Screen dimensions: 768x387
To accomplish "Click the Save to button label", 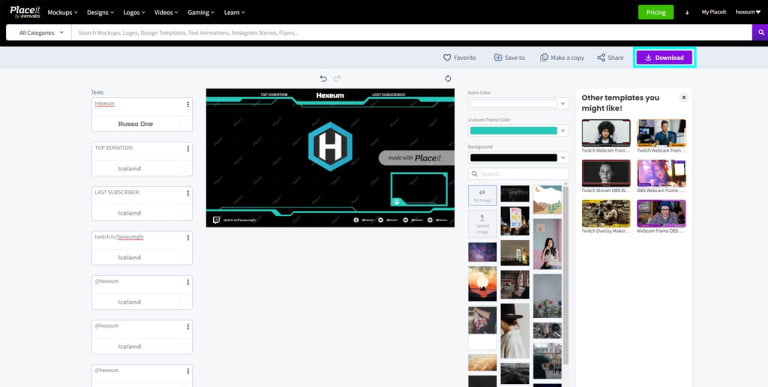I will [x=514, y=58].
